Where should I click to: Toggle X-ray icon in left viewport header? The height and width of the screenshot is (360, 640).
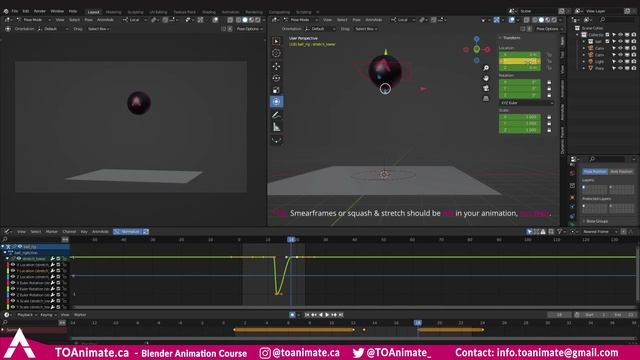click(230, 20)
